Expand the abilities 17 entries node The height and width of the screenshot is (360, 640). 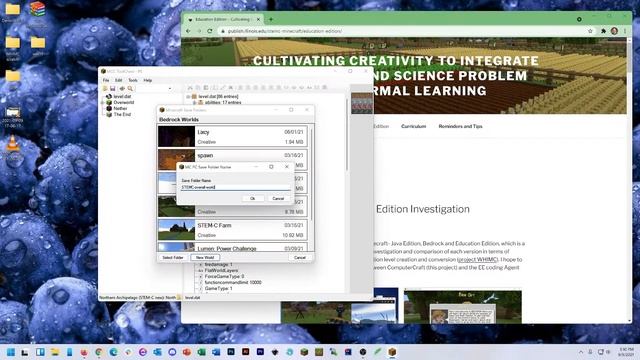[x=195, y=102]
